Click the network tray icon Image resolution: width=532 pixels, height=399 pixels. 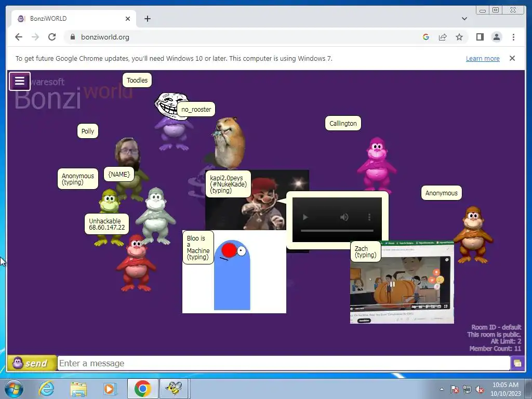(467, 389)
